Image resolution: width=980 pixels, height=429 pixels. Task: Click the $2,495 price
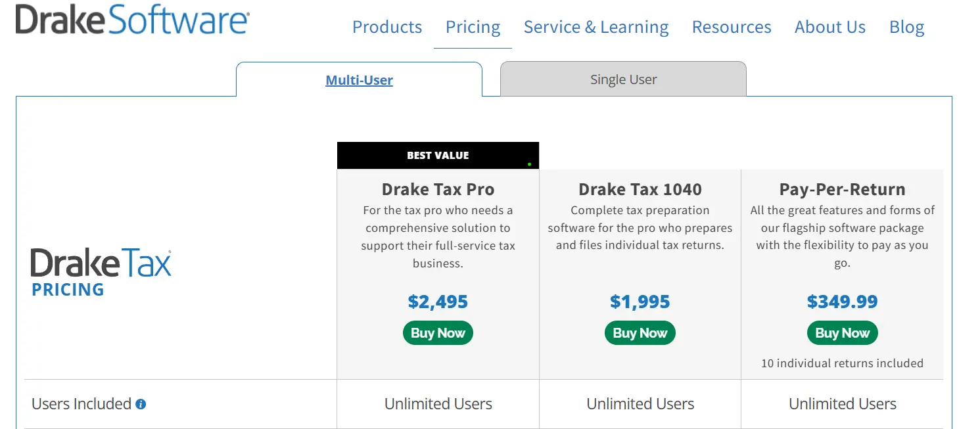click(438, 302)
